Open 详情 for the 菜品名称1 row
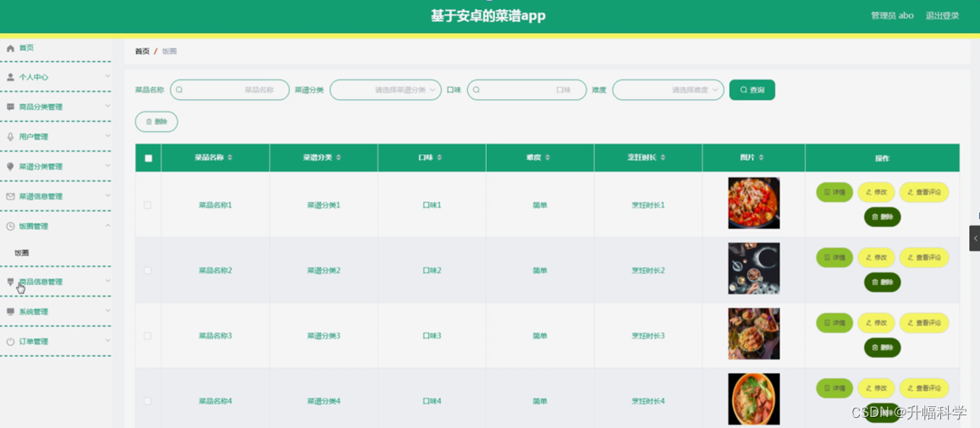 834,193
